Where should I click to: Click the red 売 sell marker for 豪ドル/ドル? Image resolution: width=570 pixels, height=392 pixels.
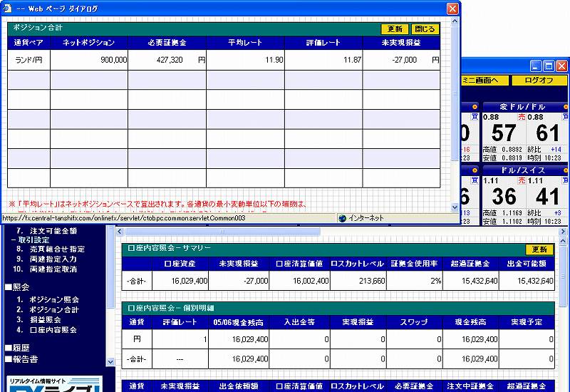(x=522, y=117)
